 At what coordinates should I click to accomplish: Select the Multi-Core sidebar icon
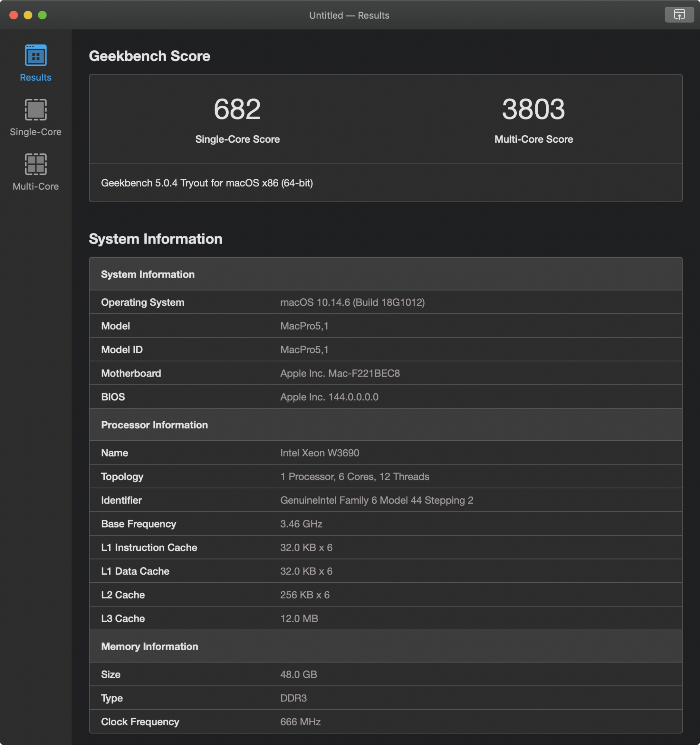[36, 164]
